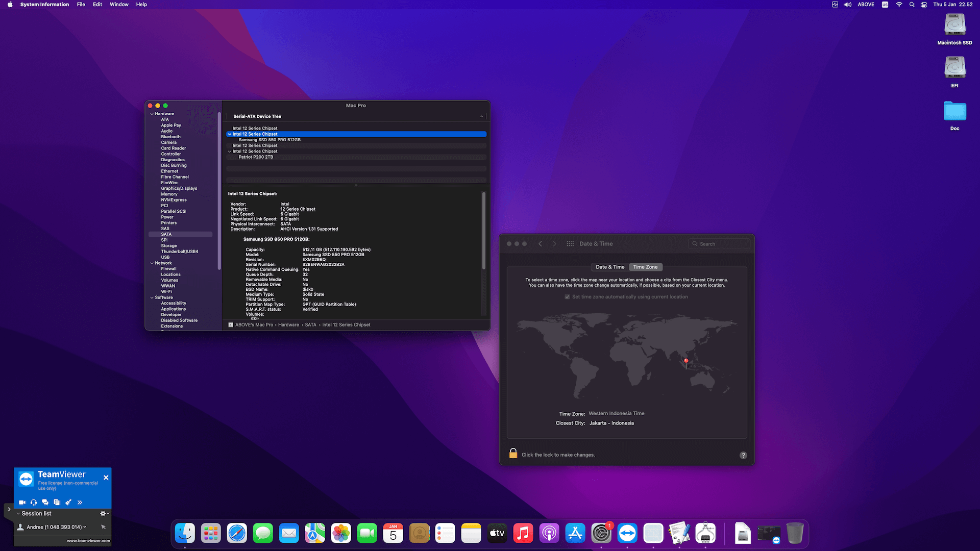Open Spotlight search in the menu bar
Viewport: 980px width, 551px height.
(x=912, y=5)
